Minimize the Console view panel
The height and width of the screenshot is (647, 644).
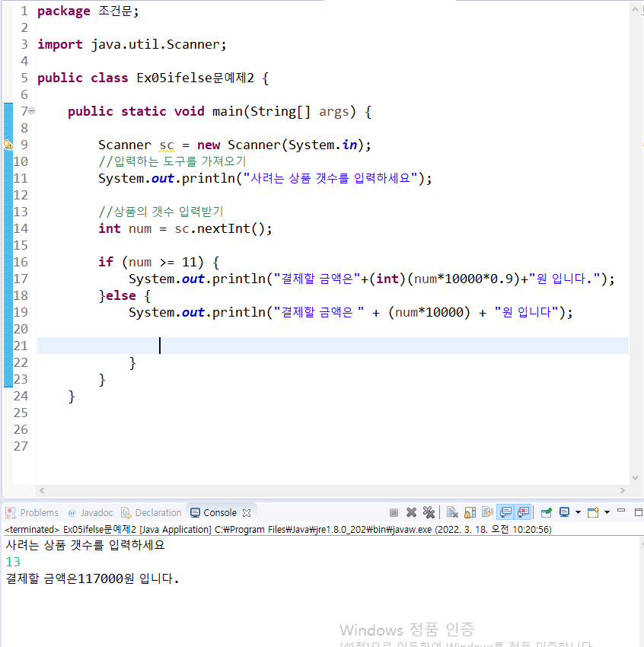click(x=621, y=512)
